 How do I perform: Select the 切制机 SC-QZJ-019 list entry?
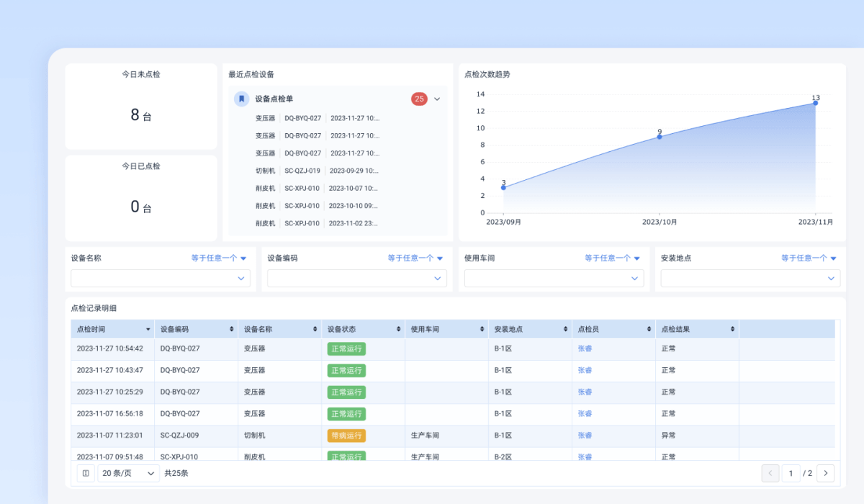tap(317, 171)
